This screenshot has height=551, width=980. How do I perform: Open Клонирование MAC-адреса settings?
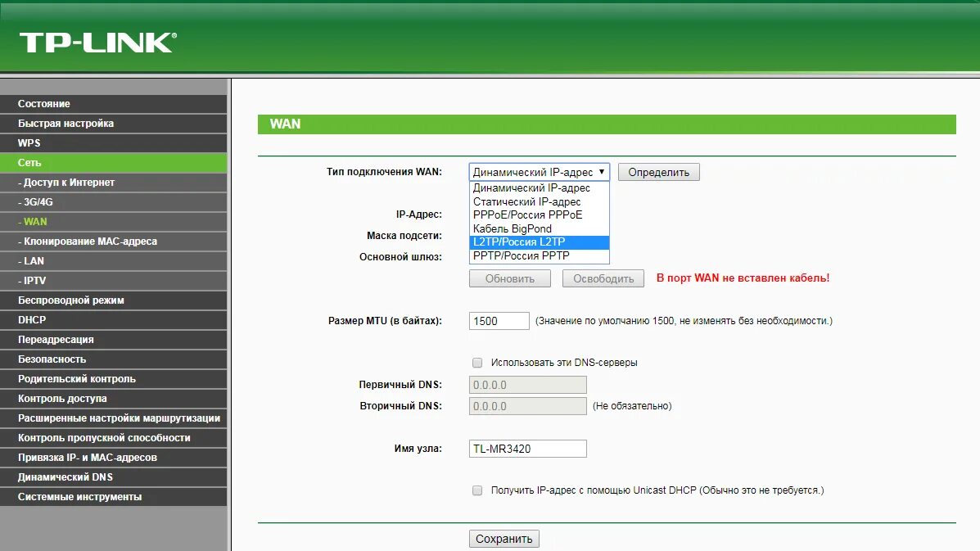click(x=113, y=242)
